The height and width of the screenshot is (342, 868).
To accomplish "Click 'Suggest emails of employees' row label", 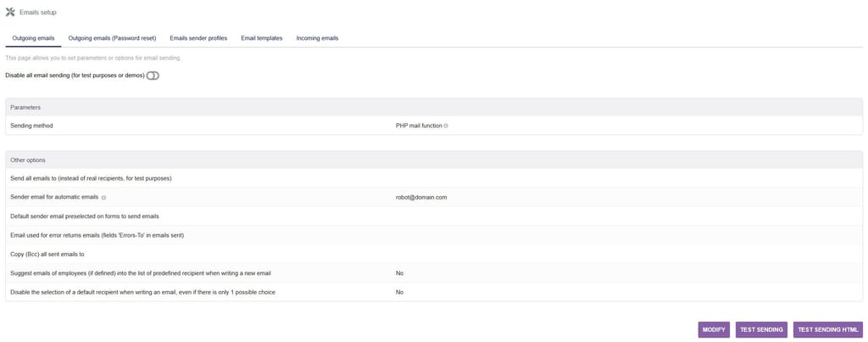I will (141, 273).
